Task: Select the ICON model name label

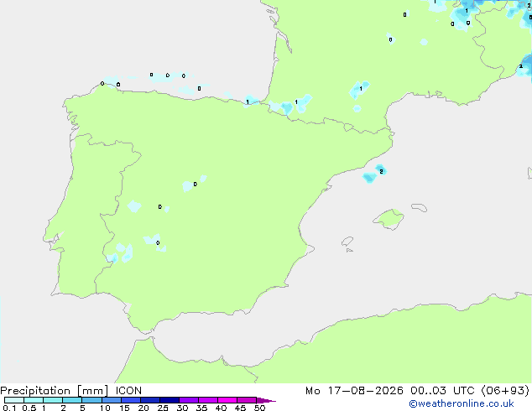Action: click(128, 391)
